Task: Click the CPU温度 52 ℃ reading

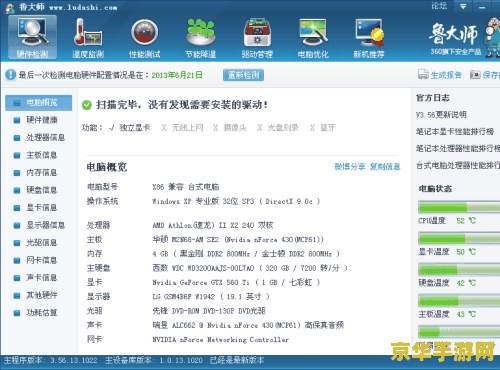Action: click(466, 221)
